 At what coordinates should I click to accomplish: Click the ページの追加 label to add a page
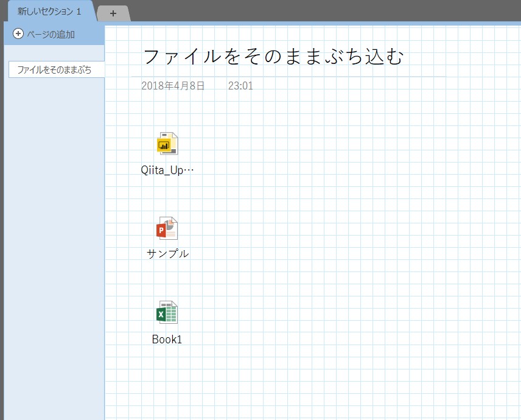(x=51, y=34)
